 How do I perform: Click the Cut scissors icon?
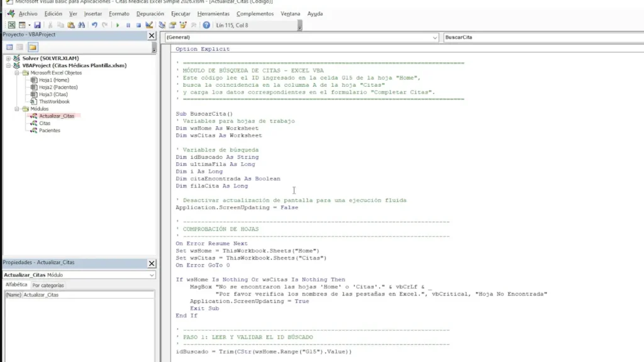click(x=50, y=25)
